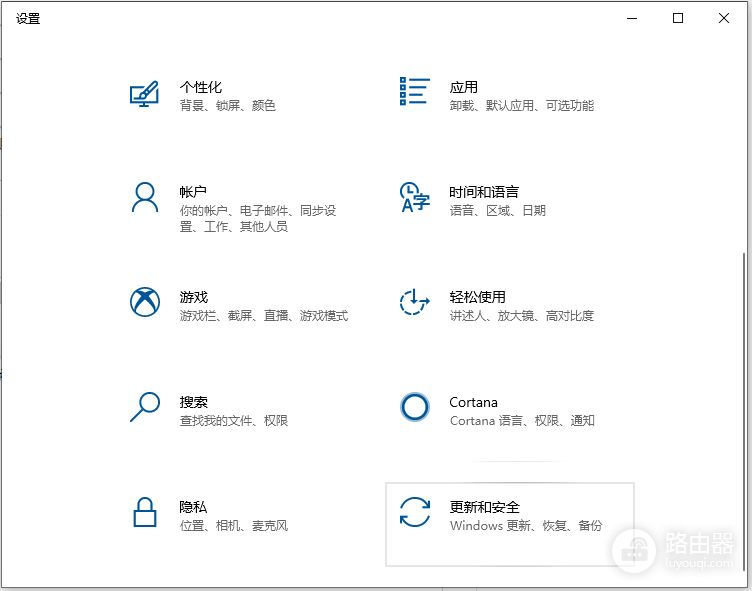Click the description 位置、相机、麦克风
The width and height of the screenshot is (752, 591).
(x=234, y=526)
